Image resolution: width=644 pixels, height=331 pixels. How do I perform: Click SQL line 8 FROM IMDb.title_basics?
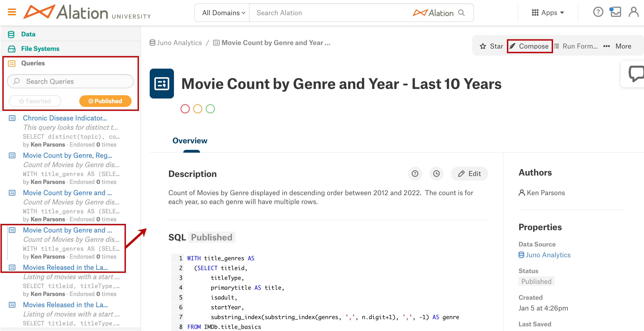coord(224,327)
